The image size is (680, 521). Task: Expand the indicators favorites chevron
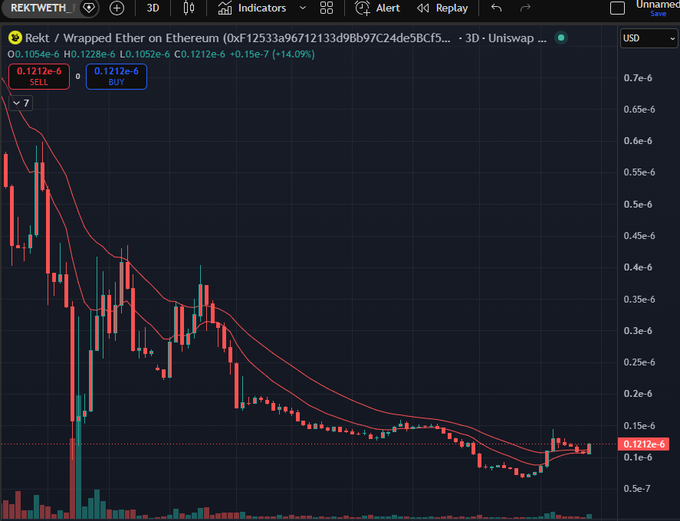(x=303, y=8)
